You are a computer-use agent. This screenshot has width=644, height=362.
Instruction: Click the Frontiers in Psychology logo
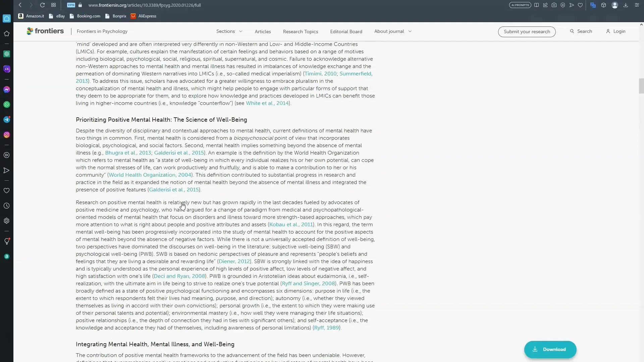pyautogui.click(x=45, y=31)
